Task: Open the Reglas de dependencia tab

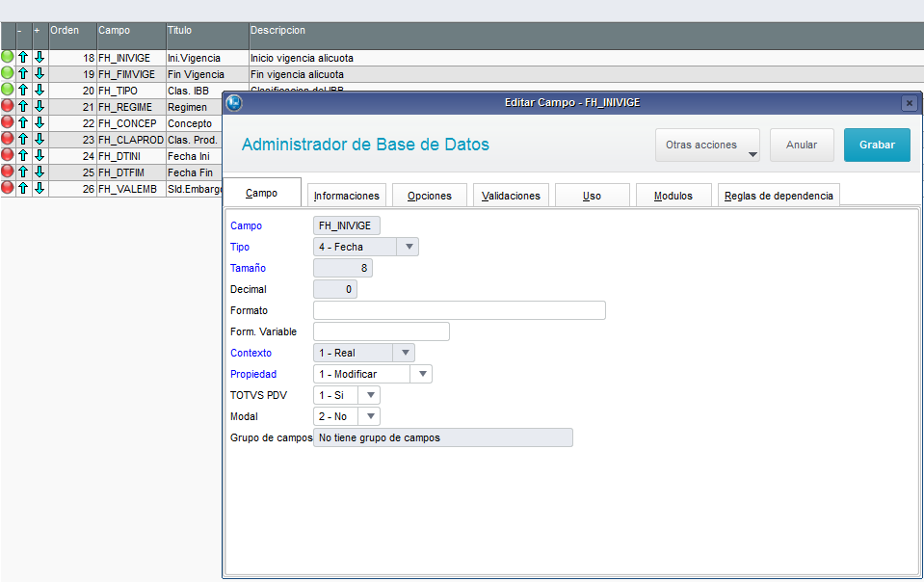Action: (779, 196)
